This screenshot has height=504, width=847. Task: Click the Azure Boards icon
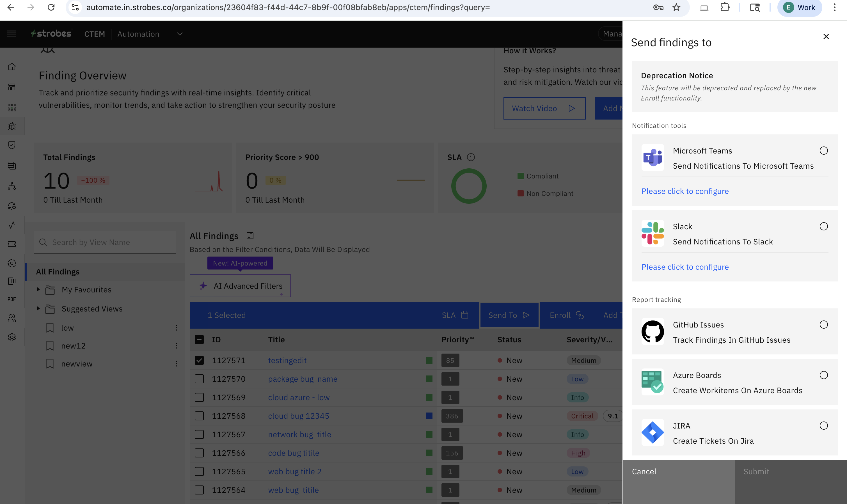653,382
